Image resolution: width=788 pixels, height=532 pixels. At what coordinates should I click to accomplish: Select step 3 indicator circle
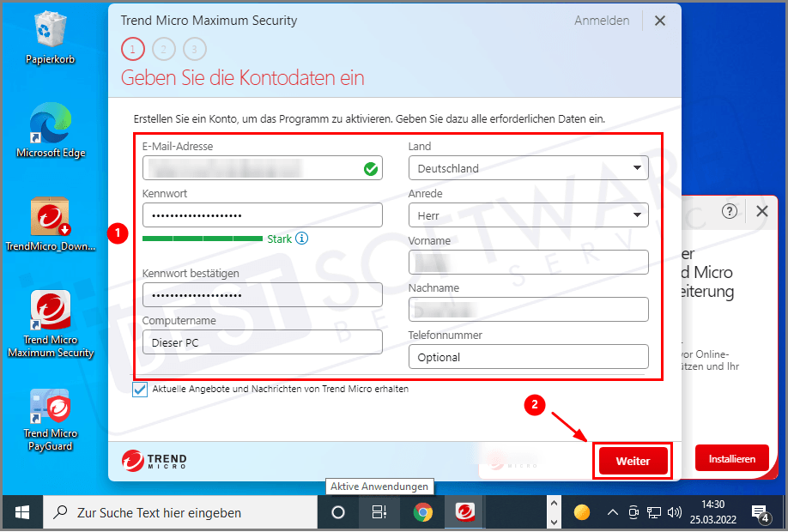point(194,49)
